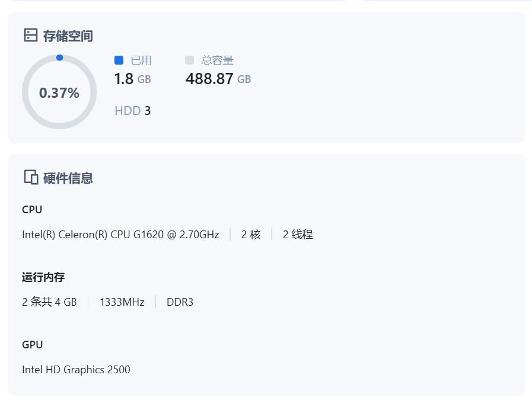Click the HDD 3 drive count
This screenshot has height=410, width=532.
132,111
